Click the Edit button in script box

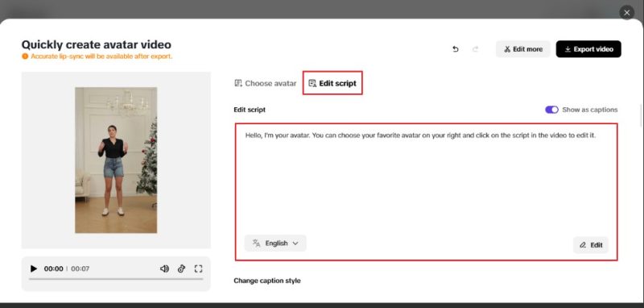(591, 245)
